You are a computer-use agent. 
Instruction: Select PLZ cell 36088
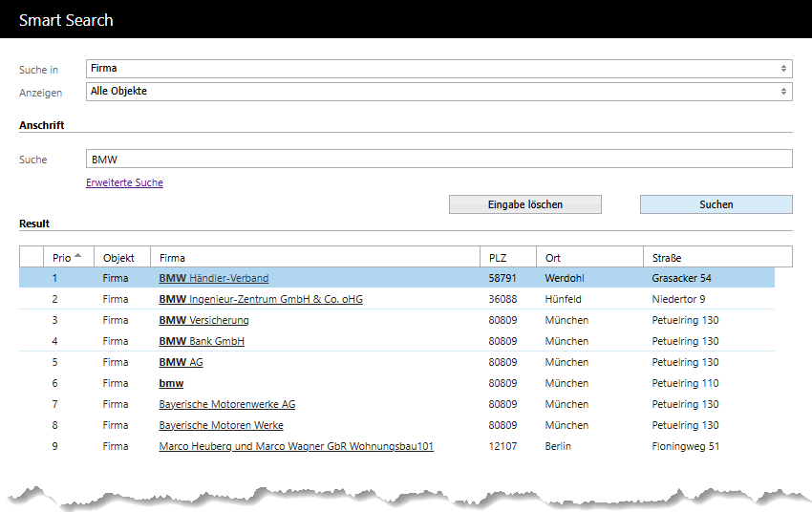pyautogui.click(x=502, y=299)
